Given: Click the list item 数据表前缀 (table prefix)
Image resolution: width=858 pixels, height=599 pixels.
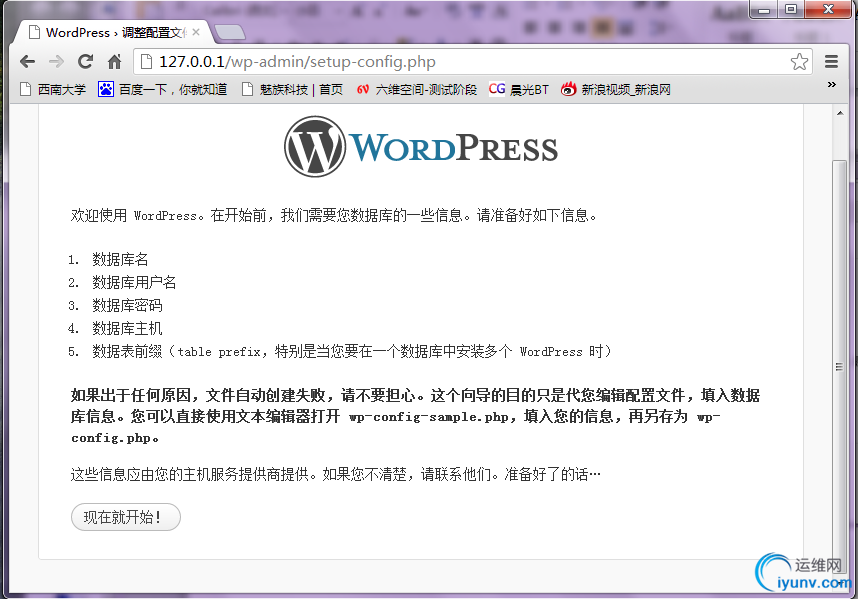Looking at the screenshot, I should 352,351.
